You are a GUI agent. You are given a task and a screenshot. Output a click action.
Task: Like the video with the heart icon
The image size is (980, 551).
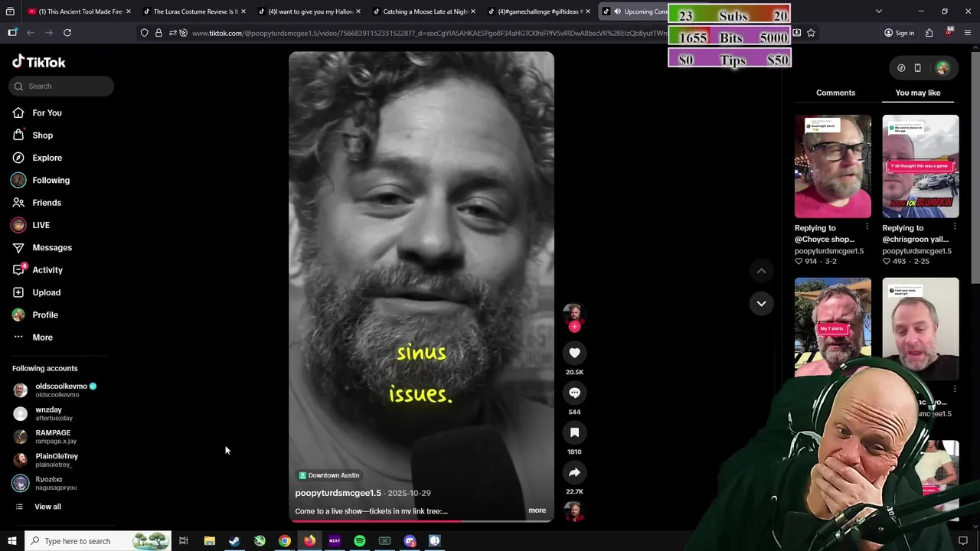(574, 353)
